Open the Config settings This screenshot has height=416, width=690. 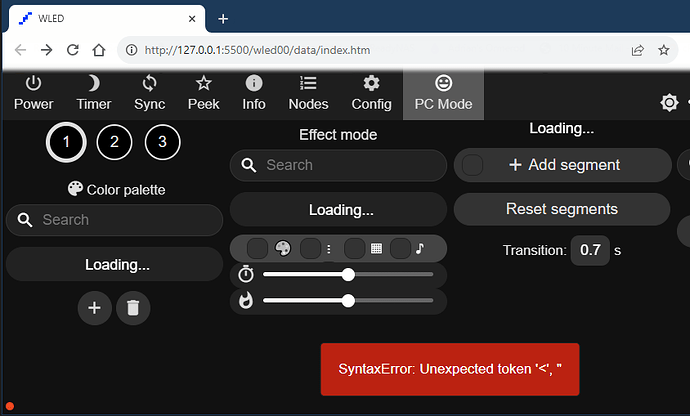tap(371, 93)
